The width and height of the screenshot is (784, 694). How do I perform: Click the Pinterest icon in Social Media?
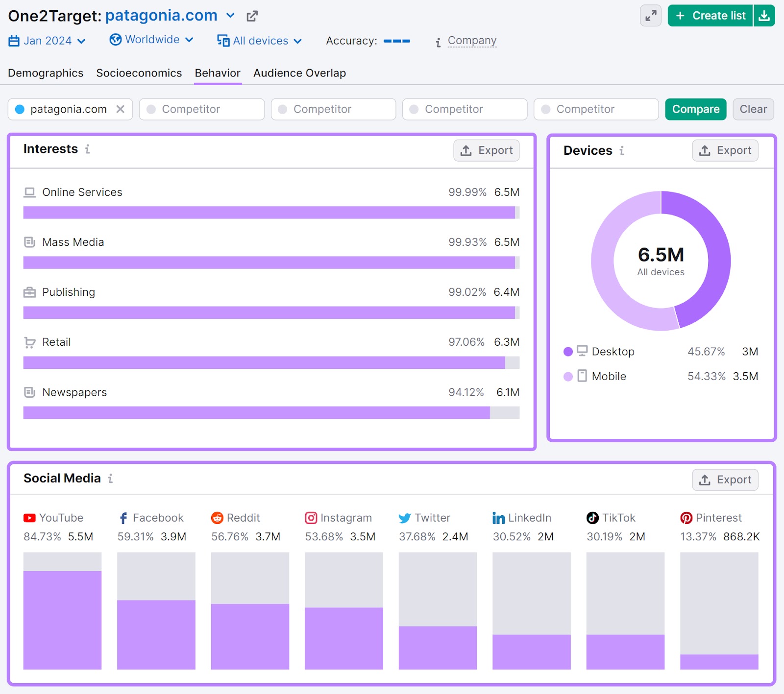click(686, 518)
